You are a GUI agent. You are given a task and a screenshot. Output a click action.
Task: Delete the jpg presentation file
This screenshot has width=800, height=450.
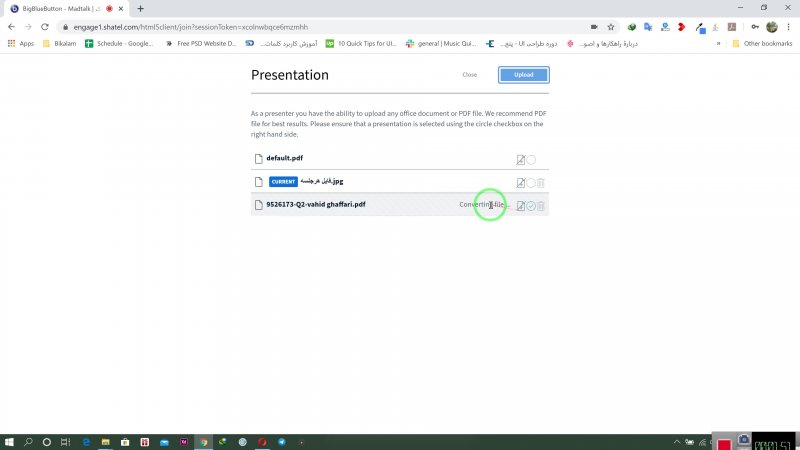pos(541,182)
